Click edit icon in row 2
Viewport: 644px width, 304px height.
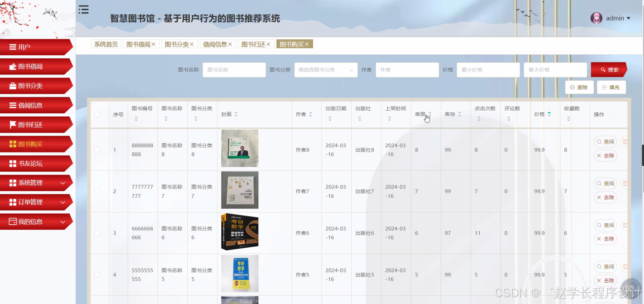(625, 183)
